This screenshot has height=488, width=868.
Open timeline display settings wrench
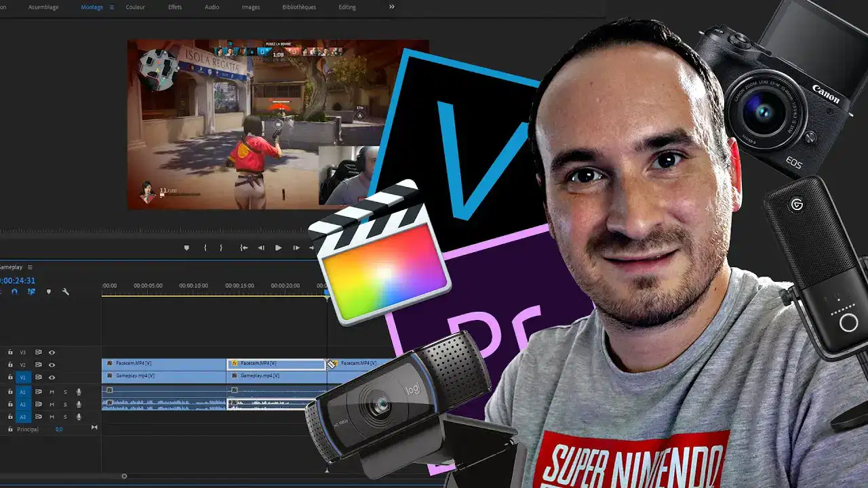pyautogui.click(x=66, y=291)
